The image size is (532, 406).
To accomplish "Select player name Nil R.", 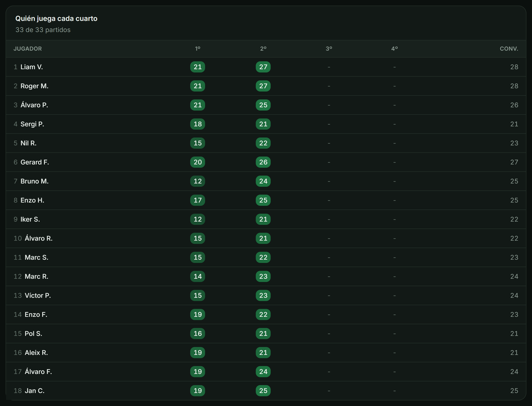I will click(x=29, y=143).
